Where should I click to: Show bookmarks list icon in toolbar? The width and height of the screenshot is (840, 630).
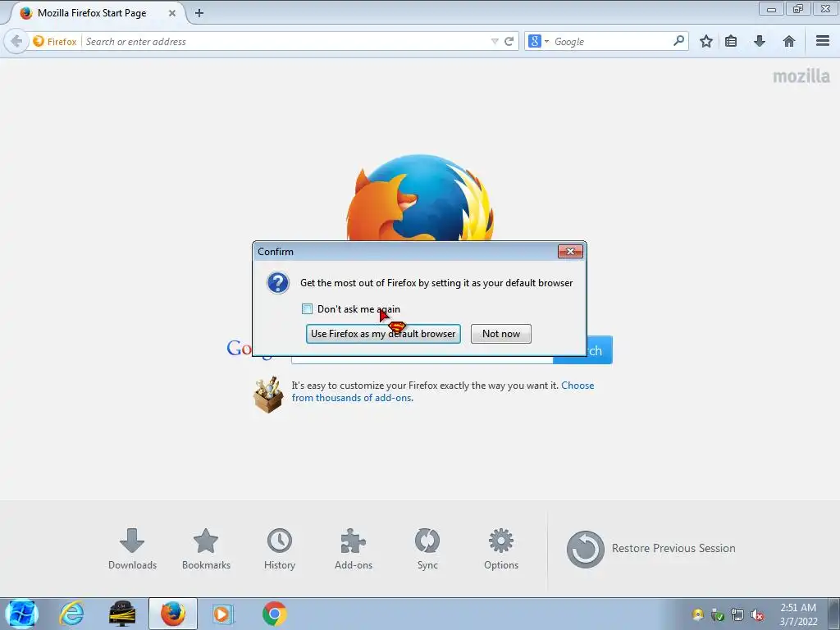731,41
